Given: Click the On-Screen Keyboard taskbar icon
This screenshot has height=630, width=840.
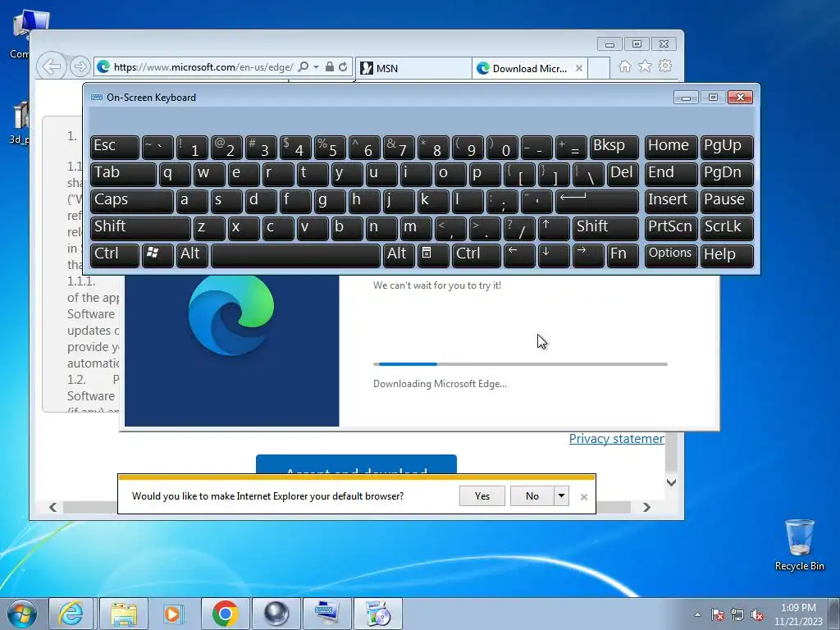Looking at the screenshot, I should 326,614.
